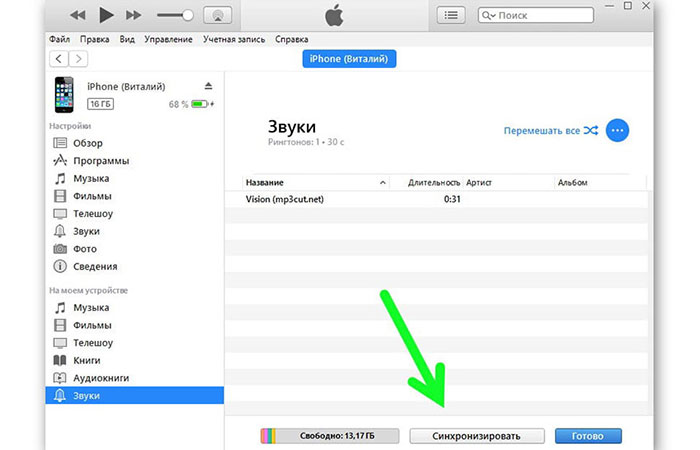The width and height of the screenshot is (700, 450).
Task: Click the 16 ГБ capacity badge
Action: 100,104
